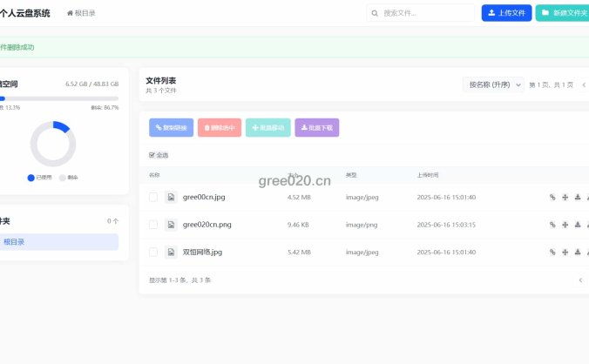The image size is (589, 364).
Task: Toggle the 全选 select-all checkbox
Action: [x=152, y=155]
